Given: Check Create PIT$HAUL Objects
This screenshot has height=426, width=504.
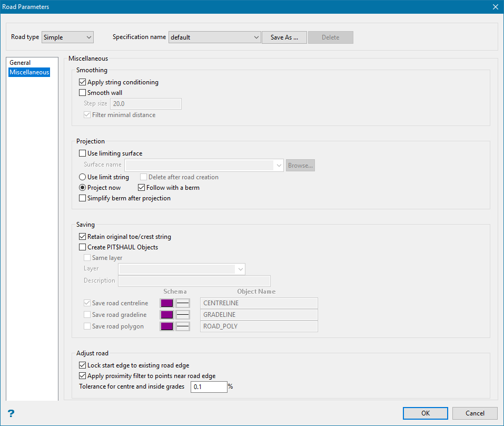Looking at the screenshot, I should [82, 247].
